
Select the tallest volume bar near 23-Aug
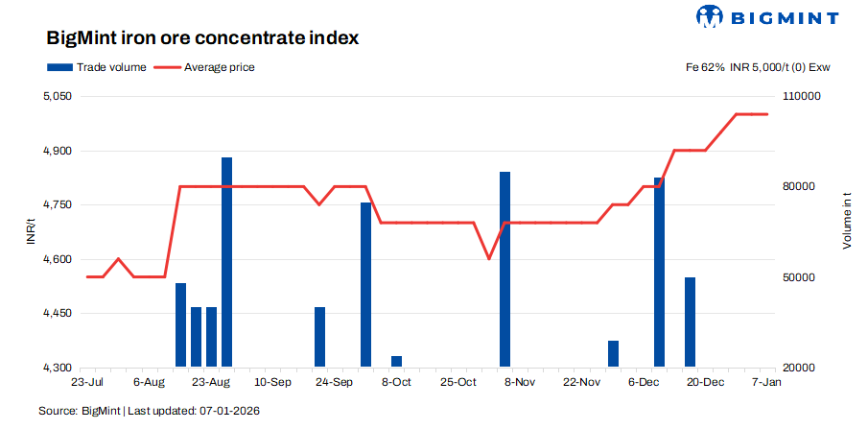click(x=226, y=262)
